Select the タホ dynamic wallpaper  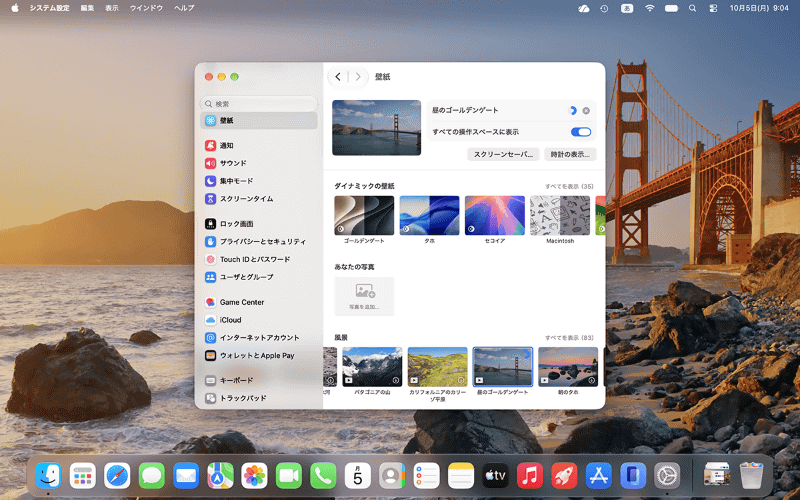pyautogui.click(x=430, y=215)
